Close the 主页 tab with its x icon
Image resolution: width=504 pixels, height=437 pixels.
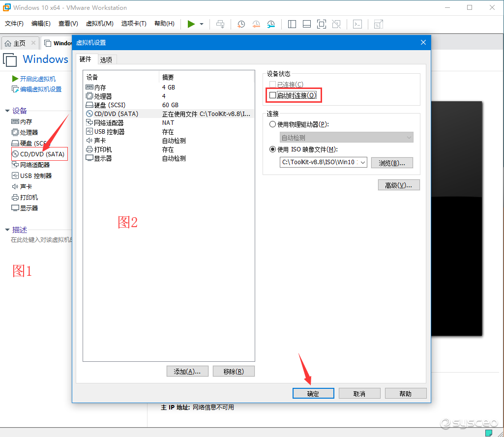pos(33,43)
